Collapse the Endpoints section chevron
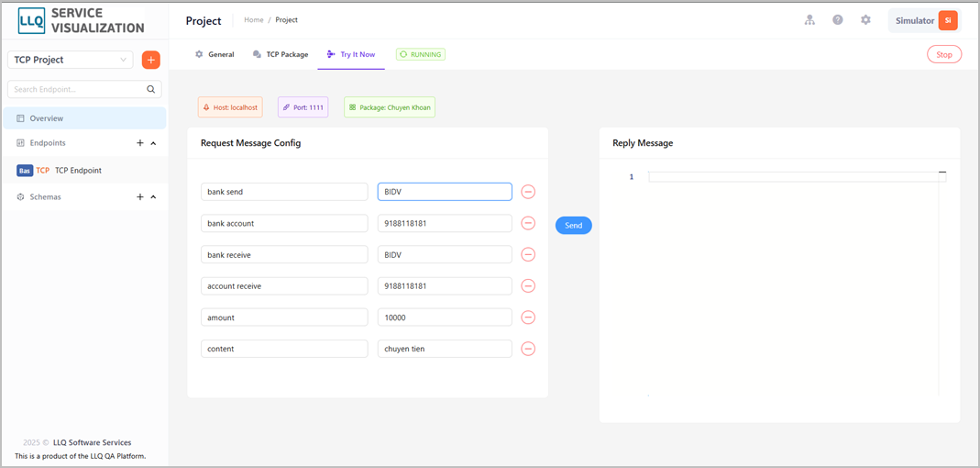Viewport: 980px width, 468px height. pyautogui.click(x=154, y=143)
